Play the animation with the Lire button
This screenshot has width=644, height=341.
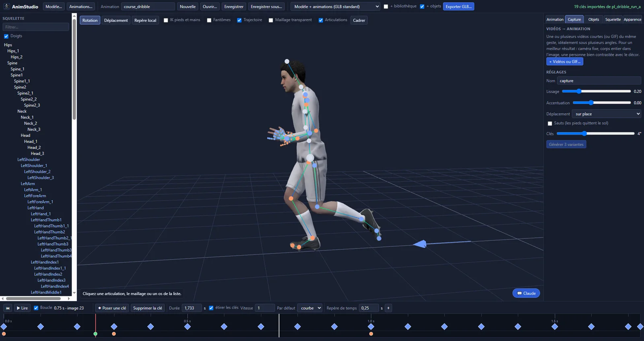pos(23,308)
